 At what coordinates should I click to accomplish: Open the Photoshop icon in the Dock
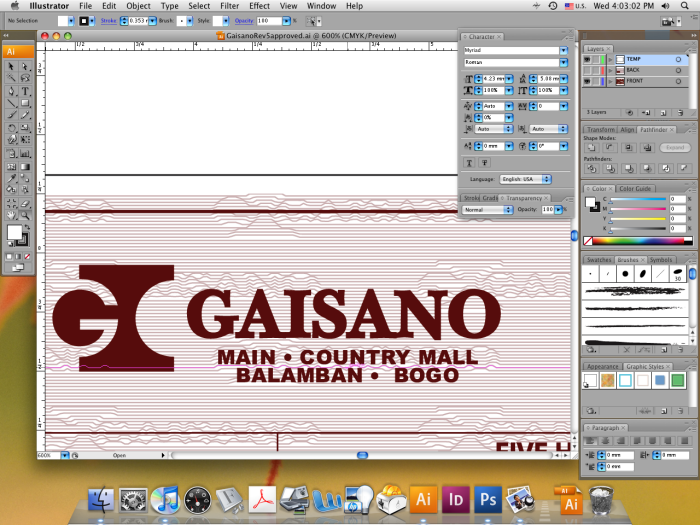[488, 498]
